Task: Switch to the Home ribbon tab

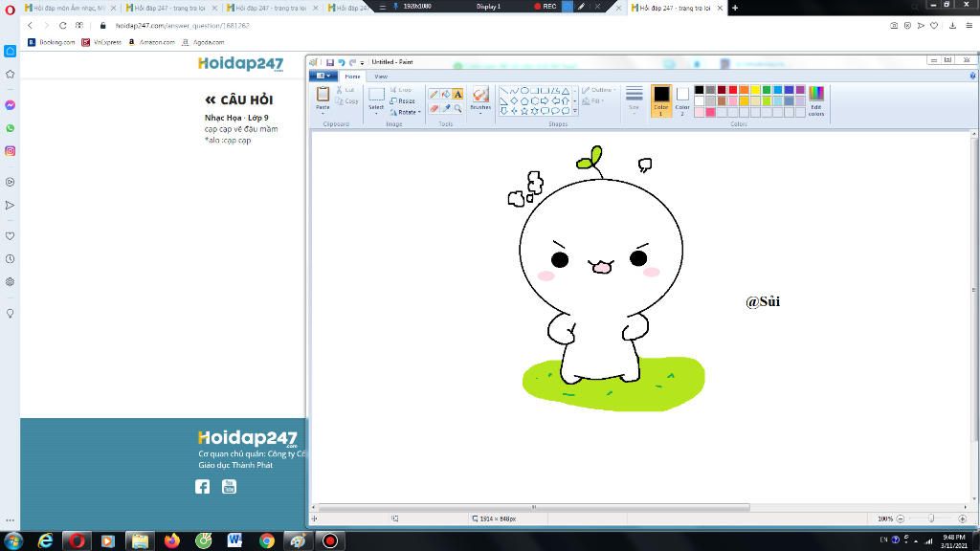Action: (352, 77)
